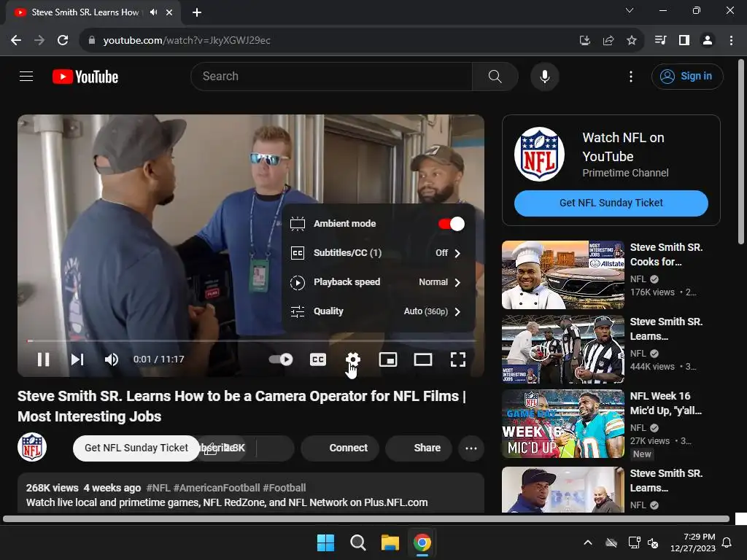Focus the YouTube Search field
The width and height of the screenshot is (747, 560).
(332, 76)
